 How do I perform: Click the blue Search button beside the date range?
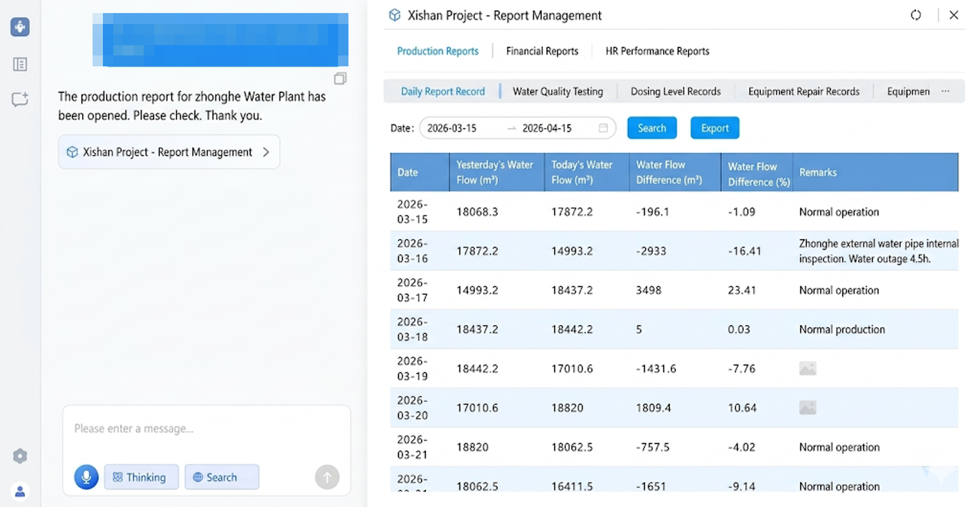click(x=652, y=128)
